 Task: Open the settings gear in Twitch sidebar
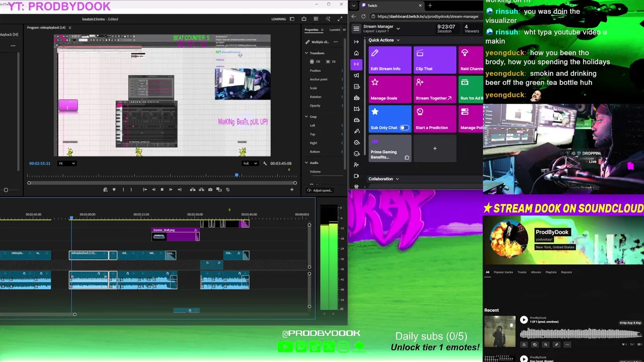point(357,143)
